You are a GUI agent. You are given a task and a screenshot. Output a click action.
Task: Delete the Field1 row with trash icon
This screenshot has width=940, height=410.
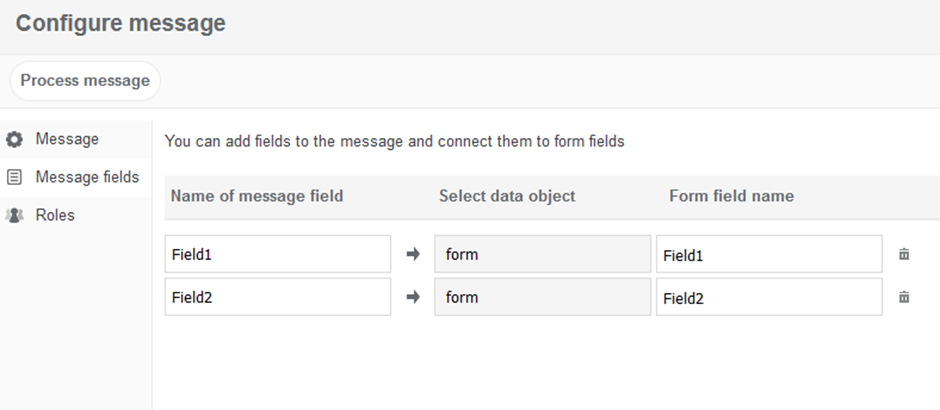coord(904,254)
